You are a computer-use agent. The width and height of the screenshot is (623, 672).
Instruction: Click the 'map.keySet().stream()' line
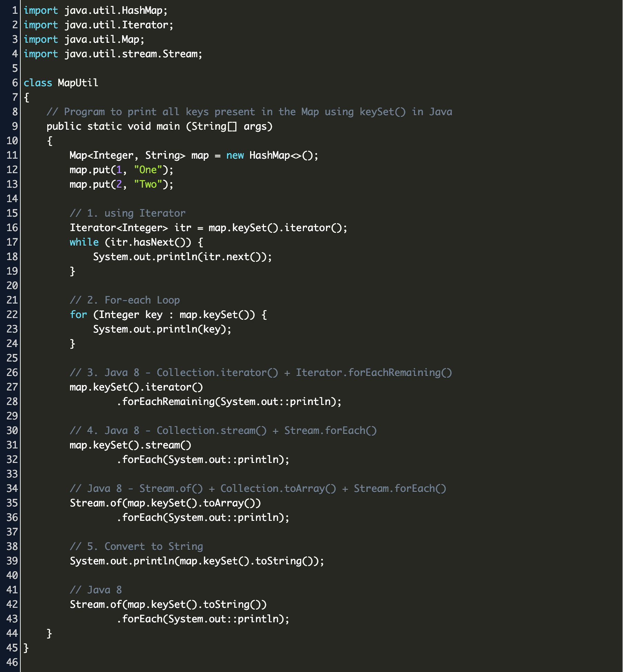(x=130, y=445)
